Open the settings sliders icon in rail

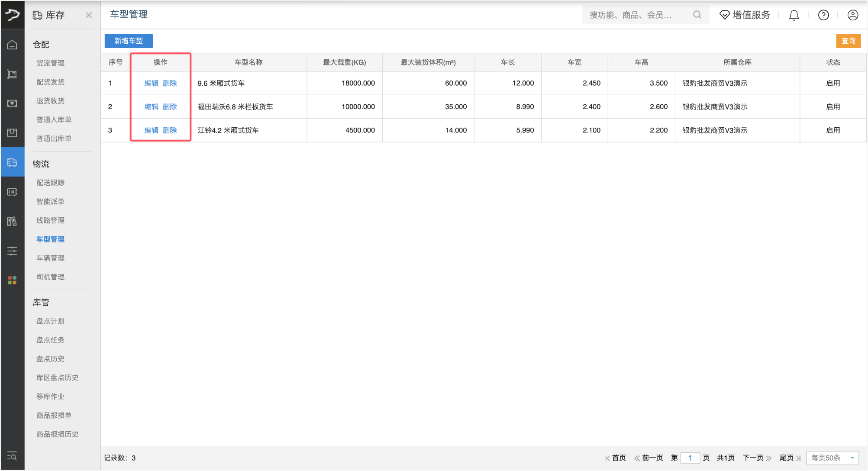click(x=12, y=251)
